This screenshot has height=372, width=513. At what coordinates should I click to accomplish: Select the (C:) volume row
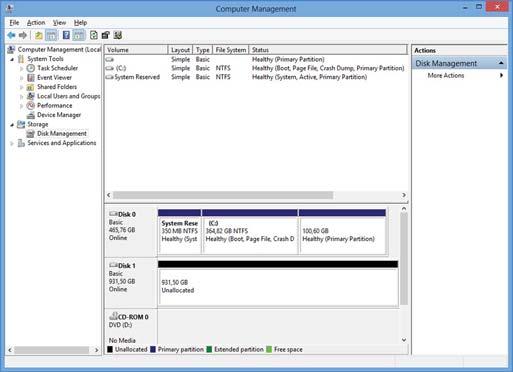pyautogui.click(x=255, y=68)
